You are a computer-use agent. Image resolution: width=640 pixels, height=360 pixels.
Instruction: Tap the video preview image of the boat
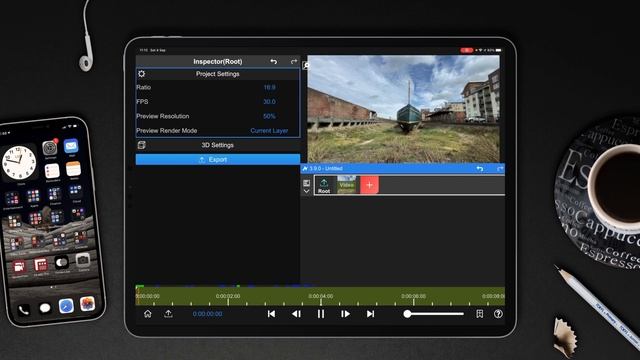coord(403,109)
